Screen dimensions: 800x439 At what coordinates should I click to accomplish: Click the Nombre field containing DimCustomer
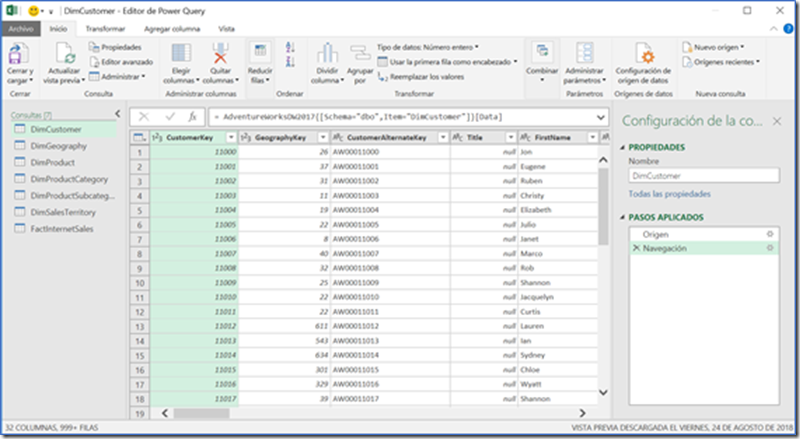[704, 175]
